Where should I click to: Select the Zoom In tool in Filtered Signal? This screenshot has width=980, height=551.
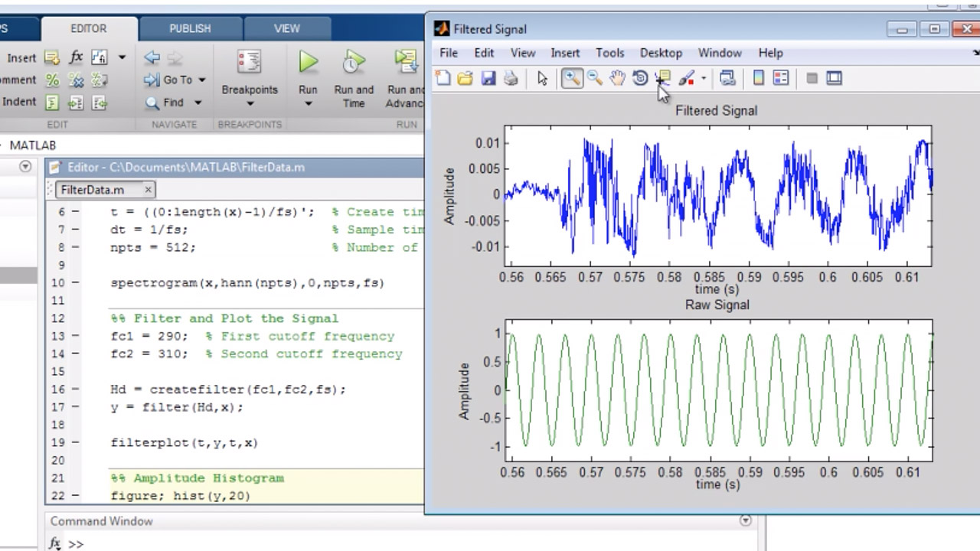coord(572,77)
